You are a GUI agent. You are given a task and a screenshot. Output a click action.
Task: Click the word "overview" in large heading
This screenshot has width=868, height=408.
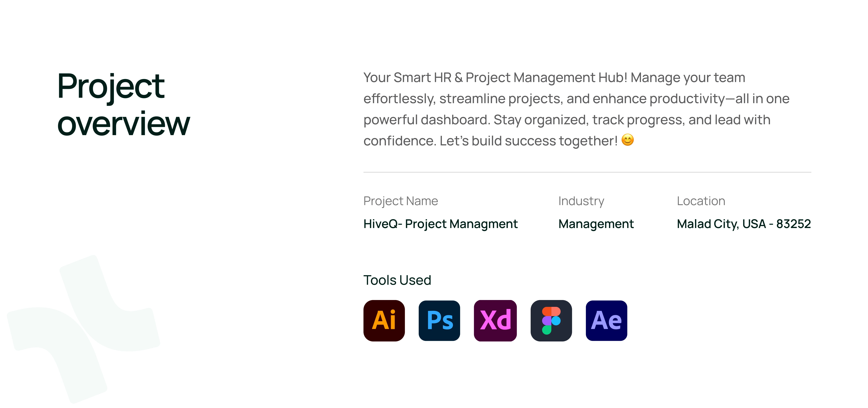tap(124, 124)
